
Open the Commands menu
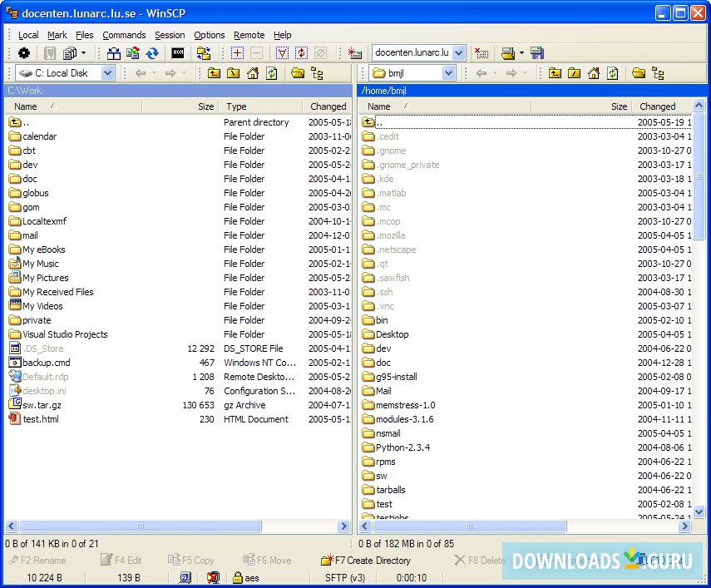point(124,35)
